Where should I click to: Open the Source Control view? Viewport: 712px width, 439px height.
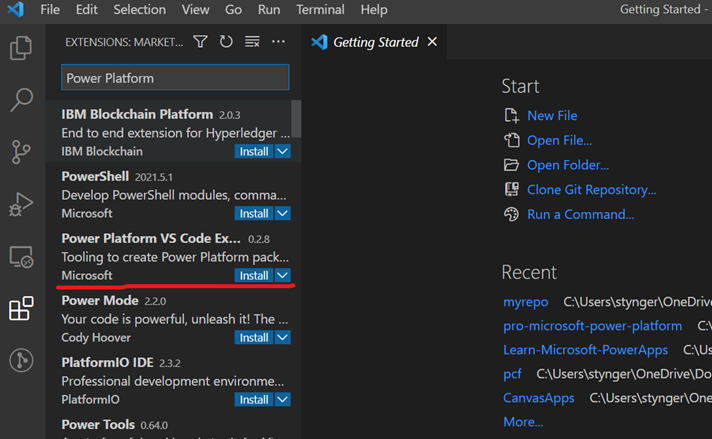pos(21,152)
